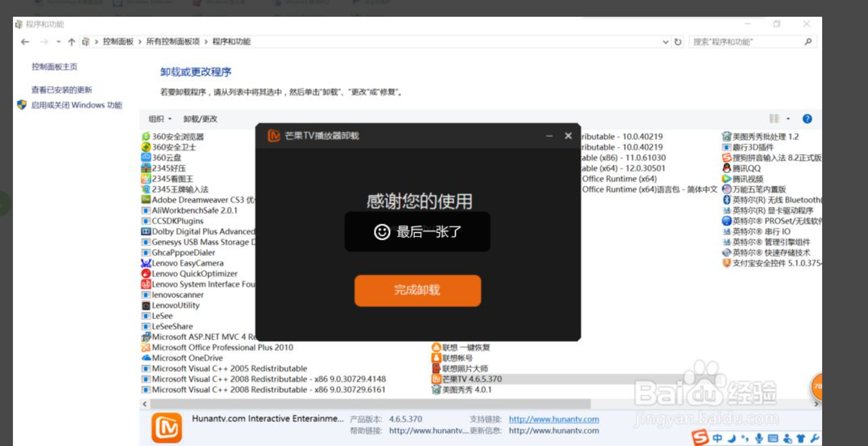Image resolution: width=868 pixels, height=446 pixels.
Task: Select the 2345看图王 program icon
Action: [x=146, y=179]
